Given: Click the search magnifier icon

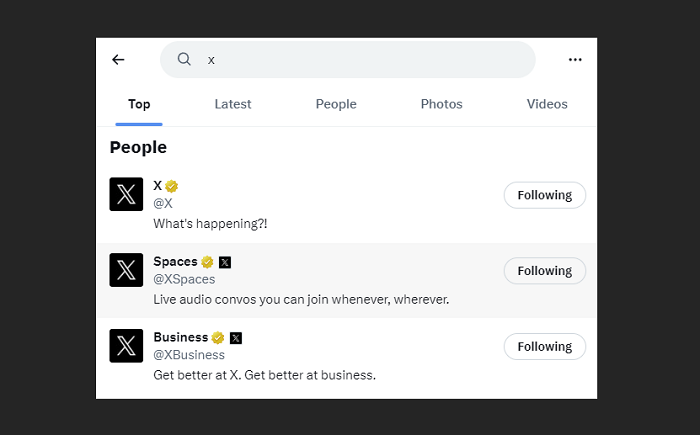Looking at the screenshot, I should [184, 59].
